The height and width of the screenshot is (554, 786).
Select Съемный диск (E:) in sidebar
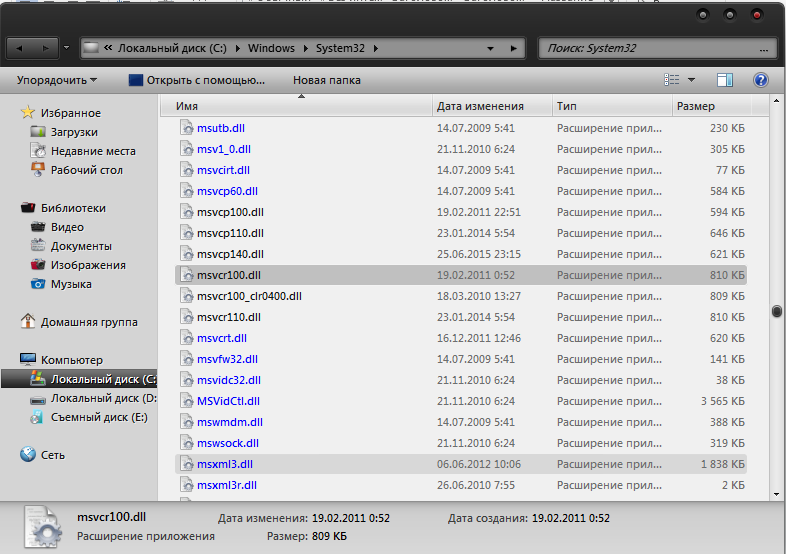pyautogui.click(x=99, y=418)
